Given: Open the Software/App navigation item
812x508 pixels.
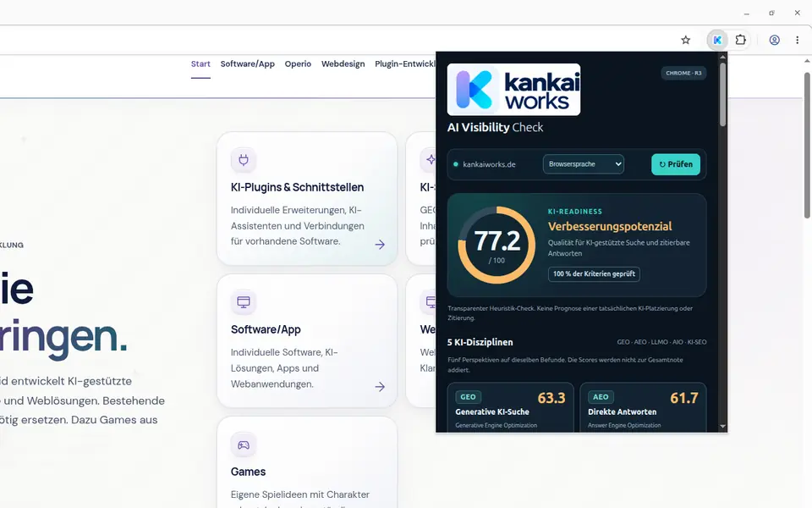Looking at the screenshot, I should click(x=248, y=63).
